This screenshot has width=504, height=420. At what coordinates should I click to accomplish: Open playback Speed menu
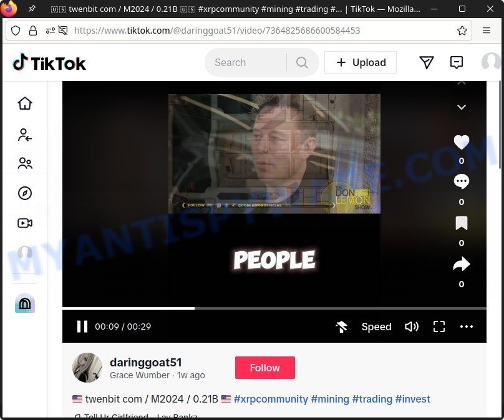pos(376,327)
